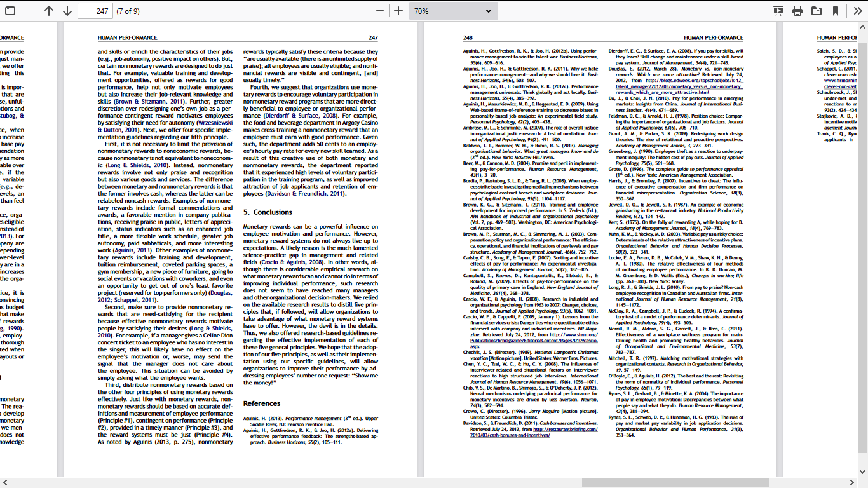Screen dimensions: 868x488
Task: Save the PDF file
Action: 815,10
